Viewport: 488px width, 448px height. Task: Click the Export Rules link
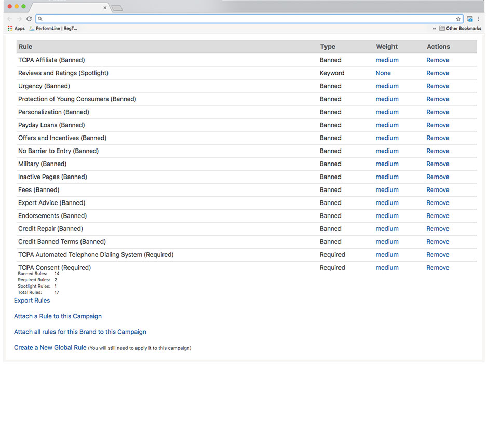click(x=32, y=301)
